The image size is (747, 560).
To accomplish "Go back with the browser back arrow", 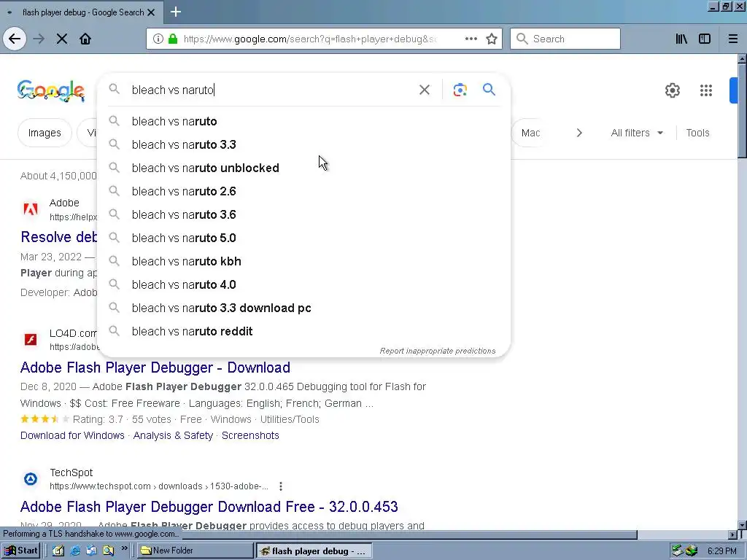I will (x=15, y=39).
